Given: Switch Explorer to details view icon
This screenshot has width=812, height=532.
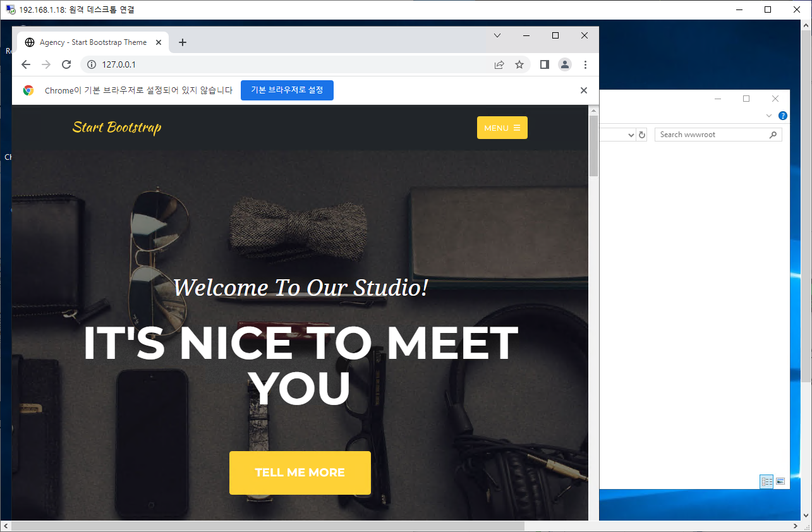Looking at the screenshot, I should coord(767,481).
